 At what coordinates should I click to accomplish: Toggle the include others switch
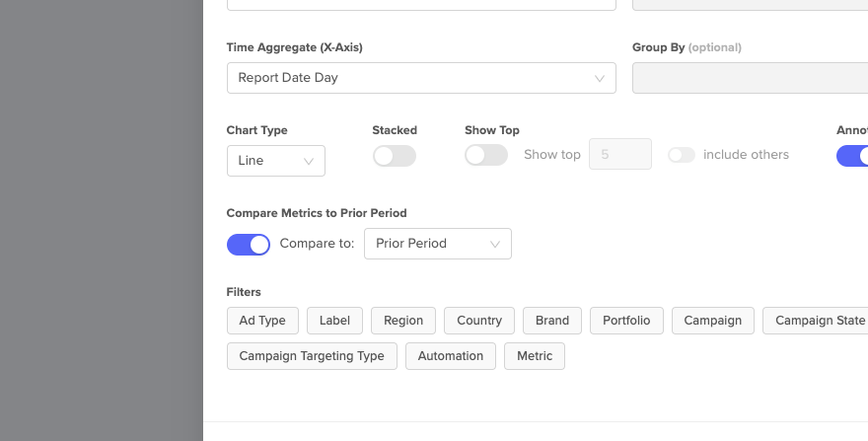(x=682, y=155)
